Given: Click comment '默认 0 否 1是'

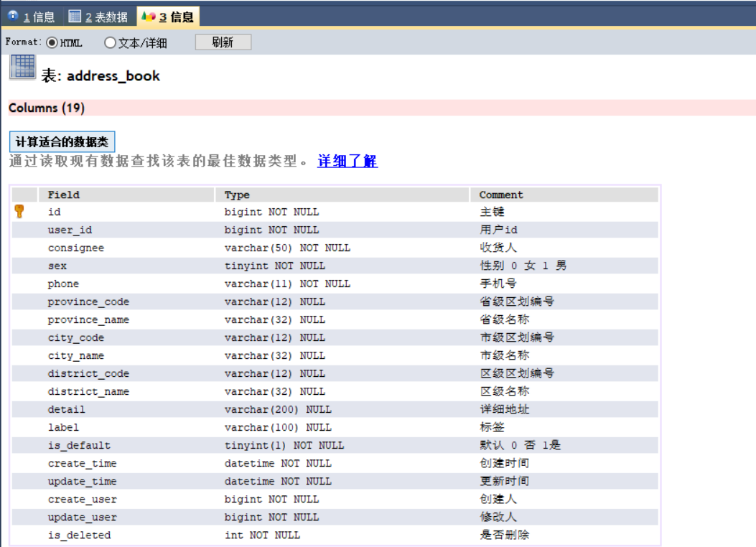Looking at the screenshot, I should click(521, 445).
